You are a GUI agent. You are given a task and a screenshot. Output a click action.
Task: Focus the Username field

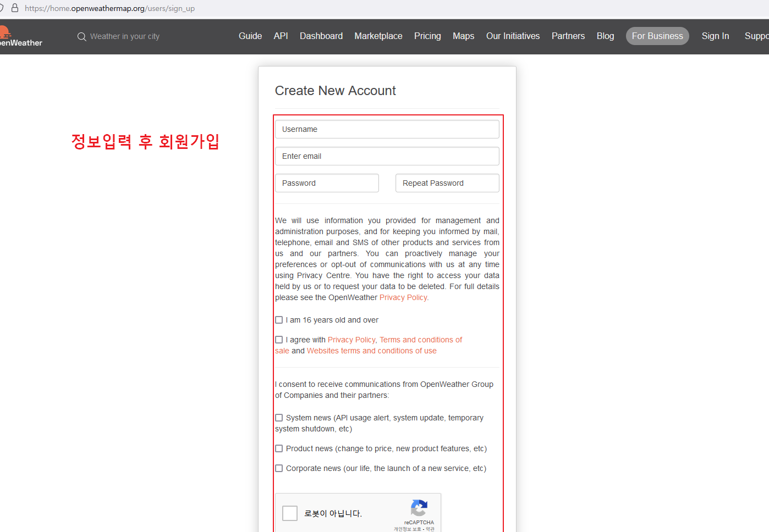point(387,129)
